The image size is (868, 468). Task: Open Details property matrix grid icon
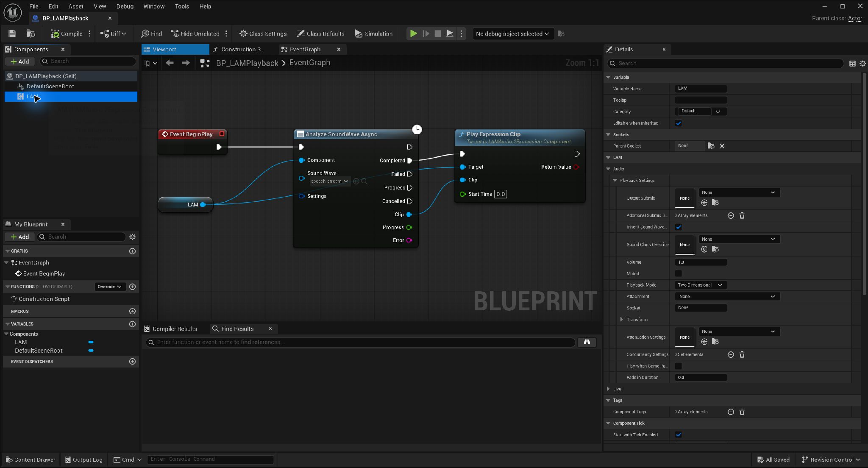pos(852,63)
